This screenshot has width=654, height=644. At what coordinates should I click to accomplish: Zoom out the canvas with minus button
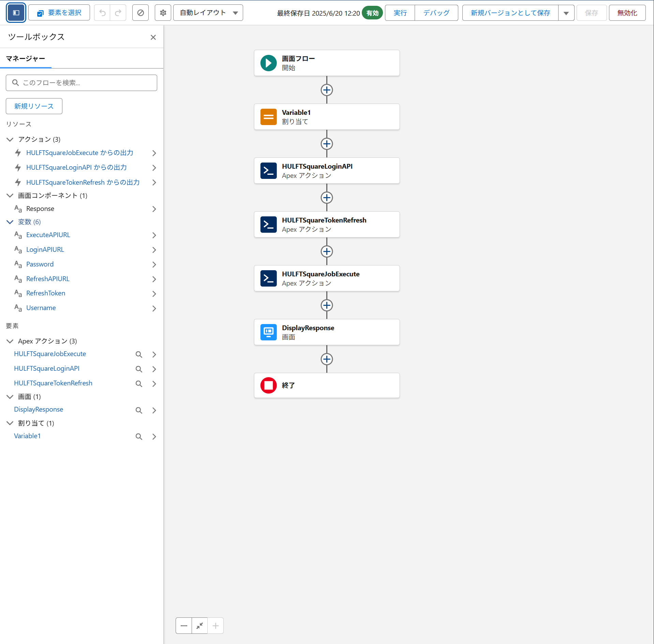coord(184,626)
